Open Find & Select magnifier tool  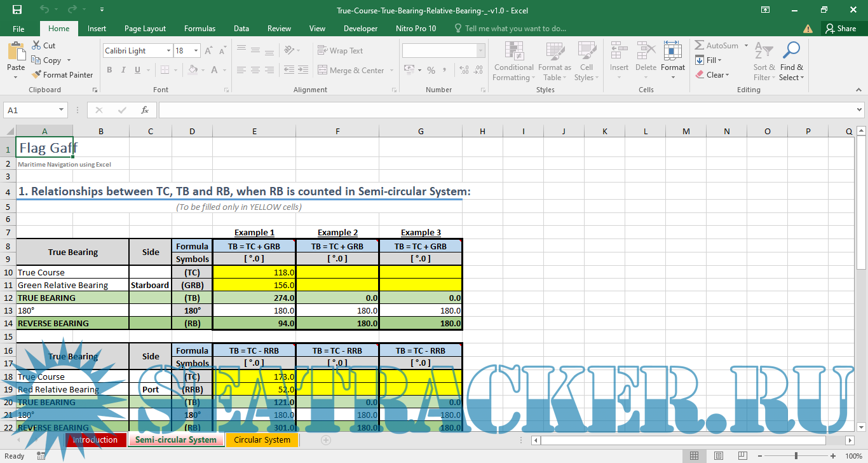791,51
